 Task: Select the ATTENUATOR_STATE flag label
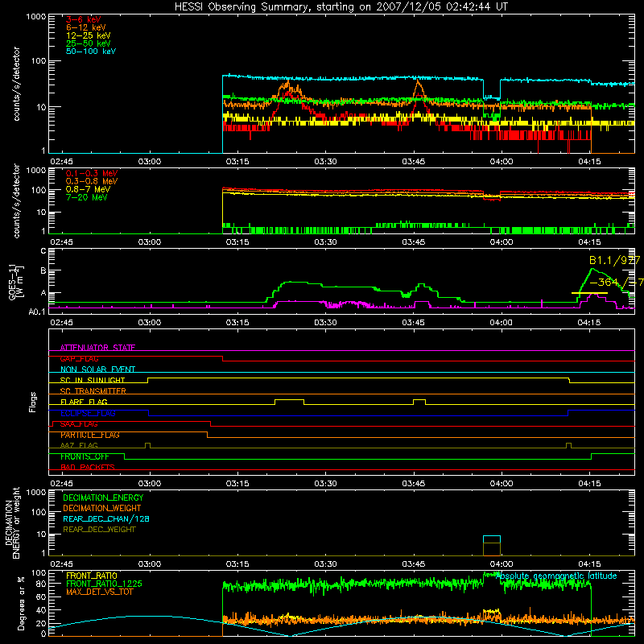97,348
